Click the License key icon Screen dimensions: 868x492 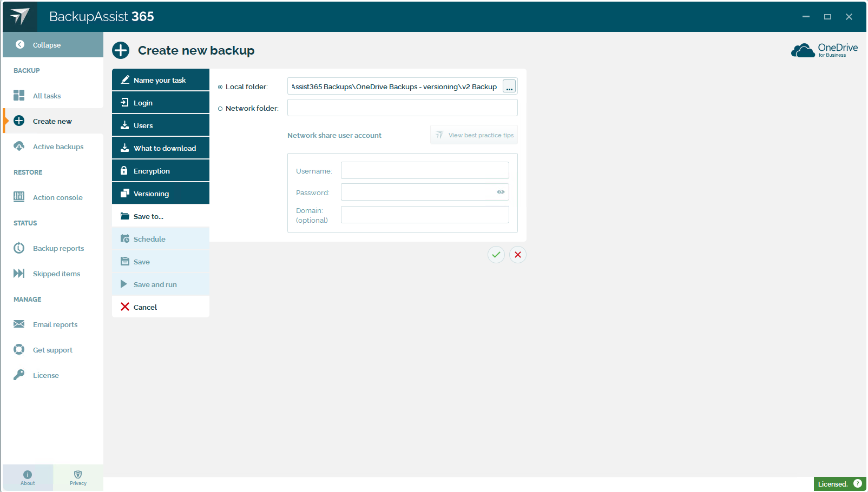pos(19,375)
